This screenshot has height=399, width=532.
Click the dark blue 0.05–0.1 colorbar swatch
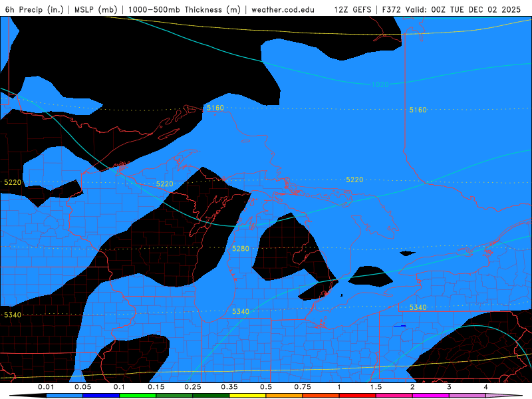101,396
